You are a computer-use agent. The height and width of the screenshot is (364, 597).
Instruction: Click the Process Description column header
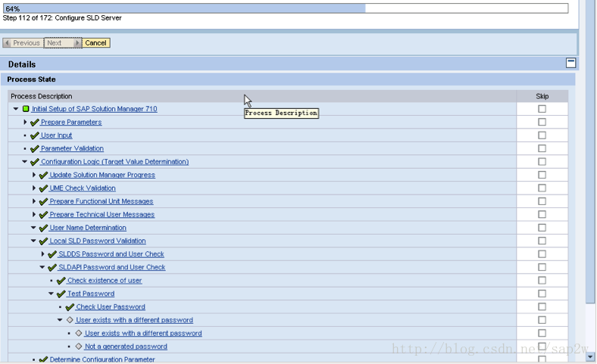coord(262,96)
